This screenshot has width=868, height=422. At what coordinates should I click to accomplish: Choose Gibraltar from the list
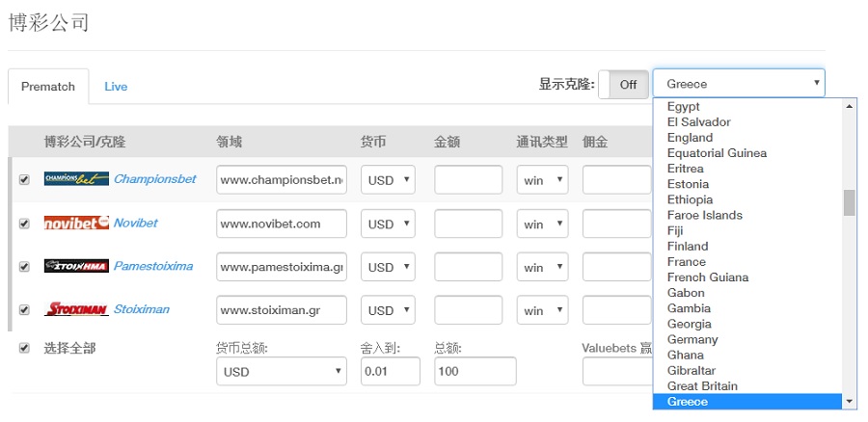[747, 371]
